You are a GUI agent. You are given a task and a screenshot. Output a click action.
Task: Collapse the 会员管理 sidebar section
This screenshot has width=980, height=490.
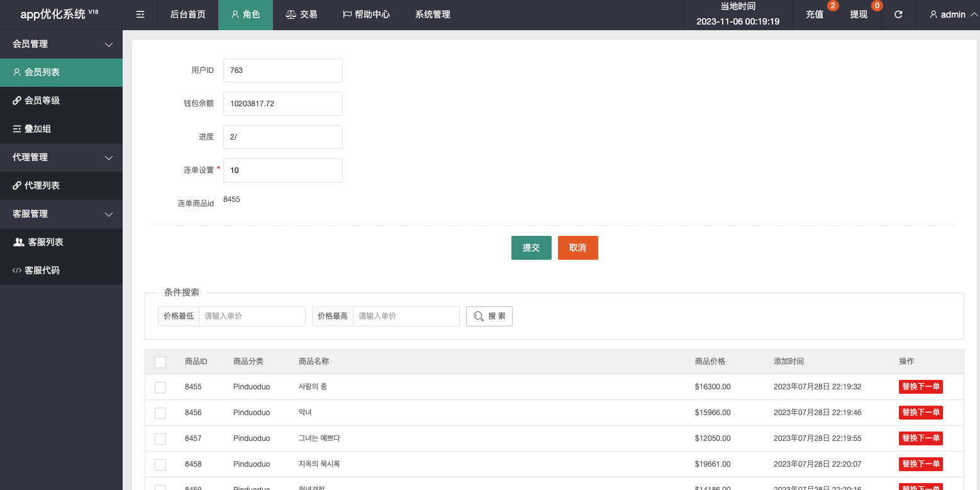click(108, 45)
